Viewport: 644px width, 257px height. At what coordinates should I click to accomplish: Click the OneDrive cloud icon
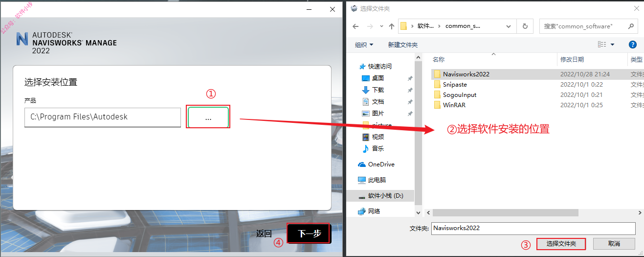362,164
